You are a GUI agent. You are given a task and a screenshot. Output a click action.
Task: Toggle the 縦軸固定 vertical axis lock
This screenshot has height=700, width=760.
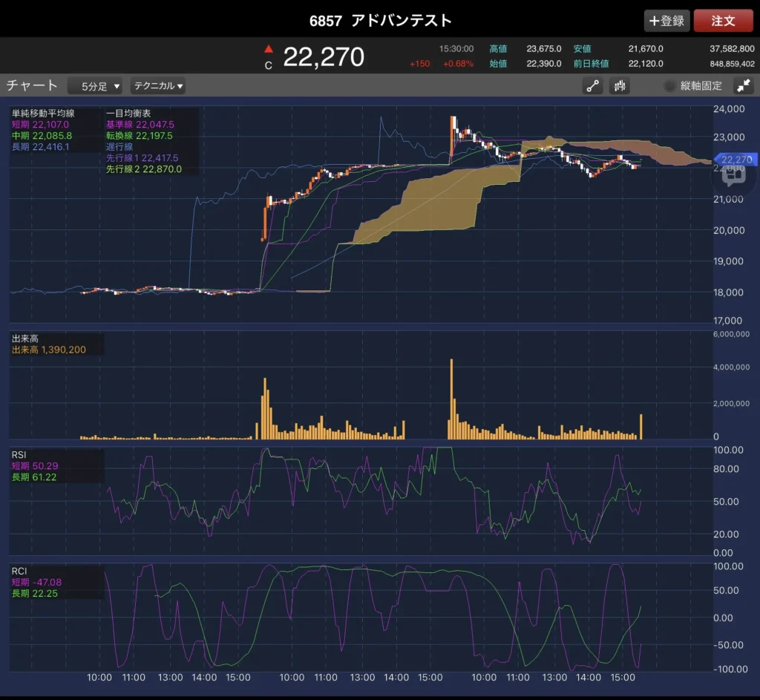(693, 86)
